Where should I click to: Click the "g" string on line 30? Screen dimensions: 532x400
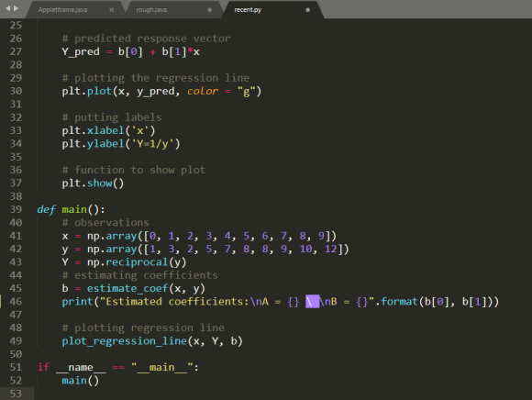(246, 91)
